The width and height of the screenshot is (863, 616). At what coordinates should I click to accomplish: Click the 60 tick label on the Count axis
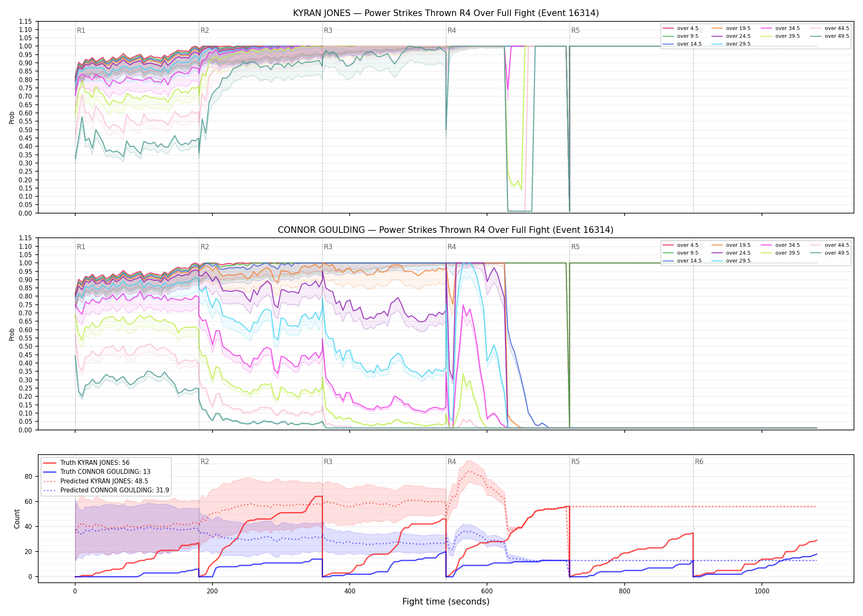[28, 502]
